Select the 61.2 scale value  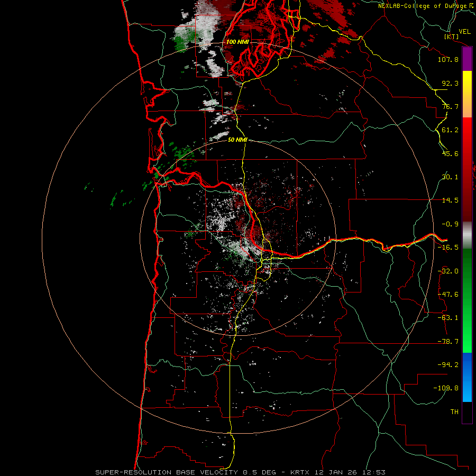pyautogui.click(x=450, y=130)
